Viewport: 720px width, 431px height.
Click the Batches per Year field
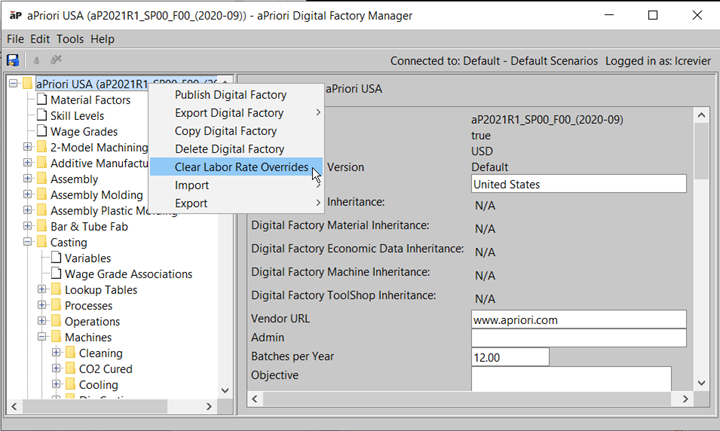[510, 357]
